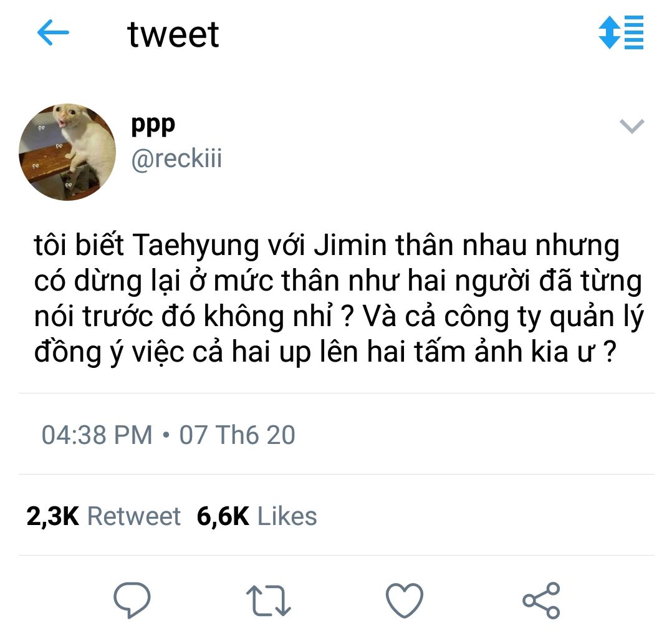672x636 pixels.
Task: Select the word Taehyung in the tweet
Action: [196, 246]
